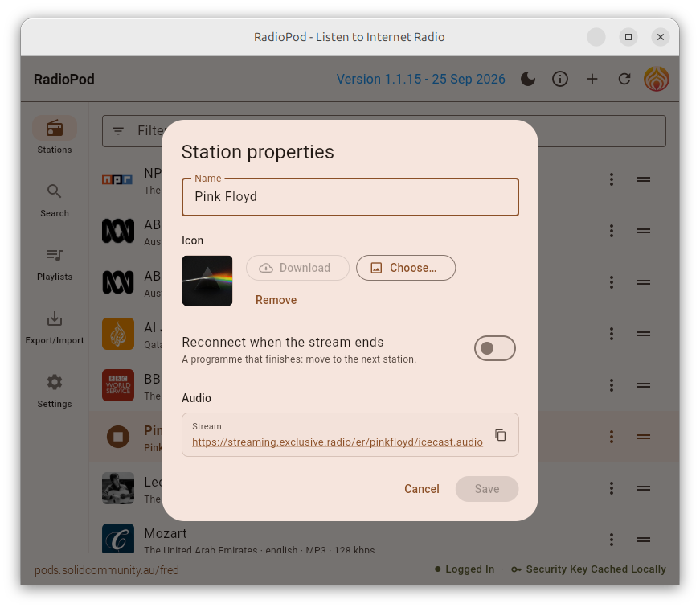Image resolution: width=700 pixels, height=608 pixels.
Task: Click the BBC World Service logo
Action: click(x=118, y=385)
